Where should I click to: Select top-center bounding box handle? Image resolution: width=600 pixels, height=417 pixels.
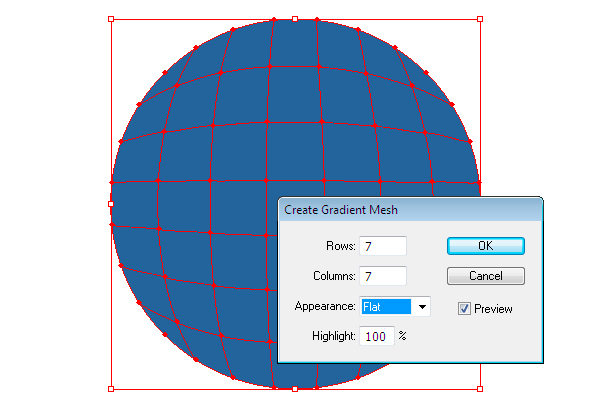[x=295, y=19]
